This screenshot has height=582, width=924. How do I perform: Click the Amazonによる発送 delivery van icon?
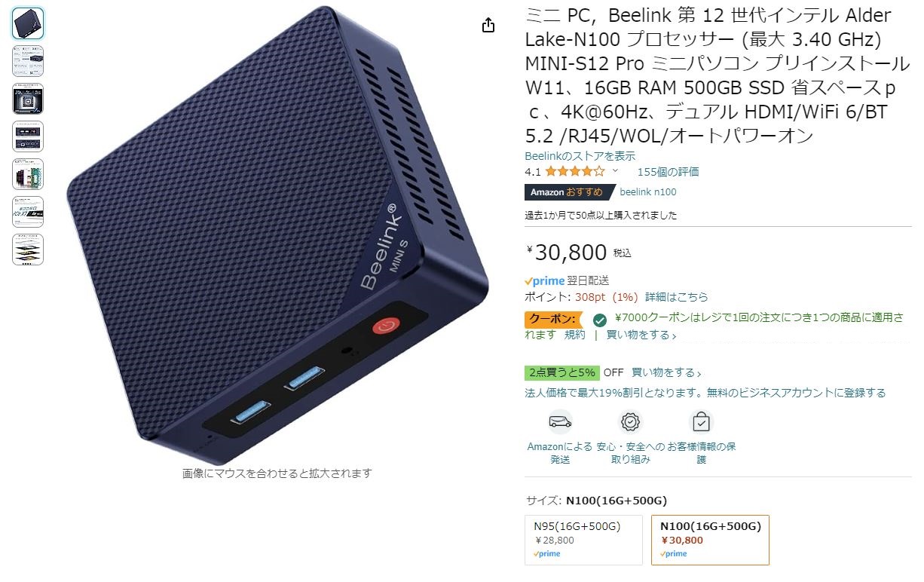560,421
